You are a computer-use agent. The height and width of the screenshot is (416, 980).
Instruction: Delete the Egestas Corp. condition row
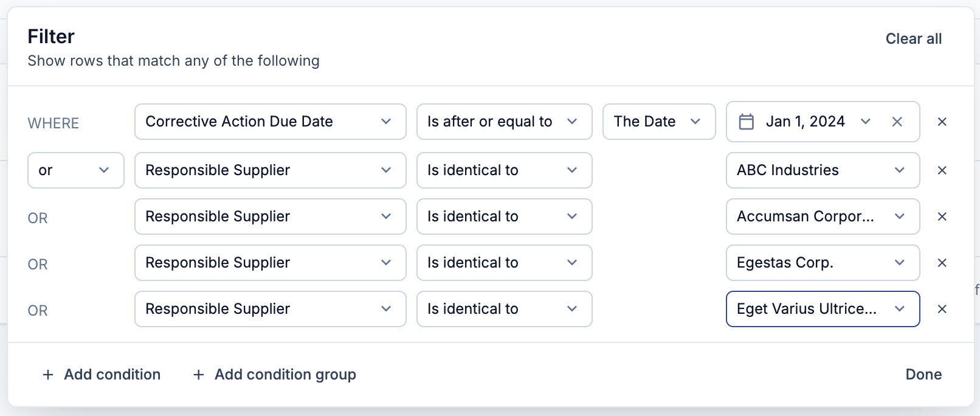[x=942, y=263]
